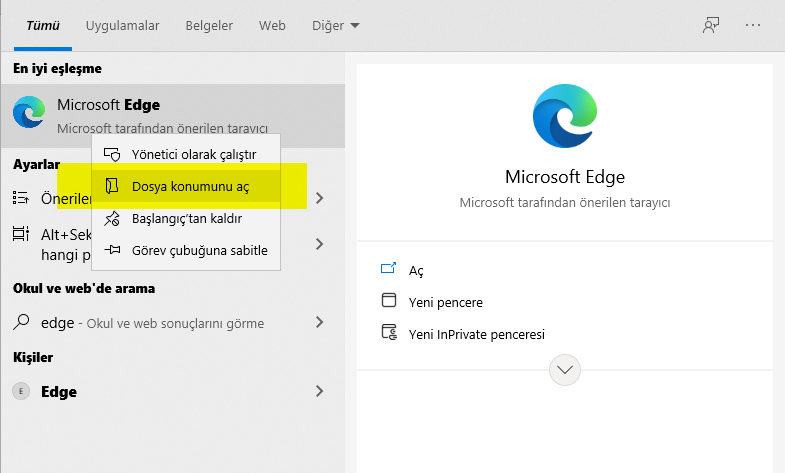Click the file location icon in context menu
The width and height of the screenshot is (785, 473).
(112, 186)
